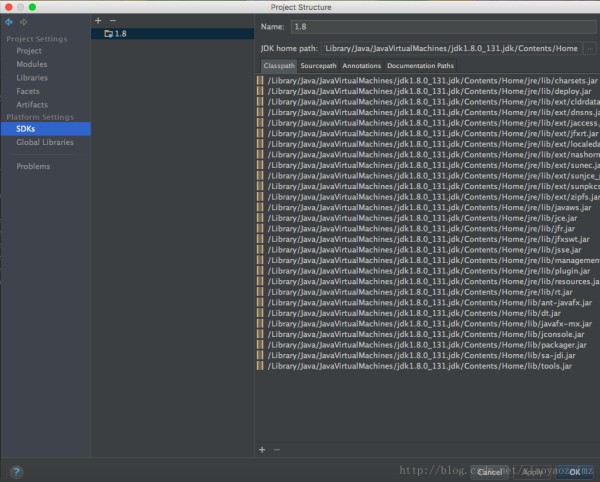Click the JDK home path field
Viewport: 600px width, 482px height.
coord(452,49)
